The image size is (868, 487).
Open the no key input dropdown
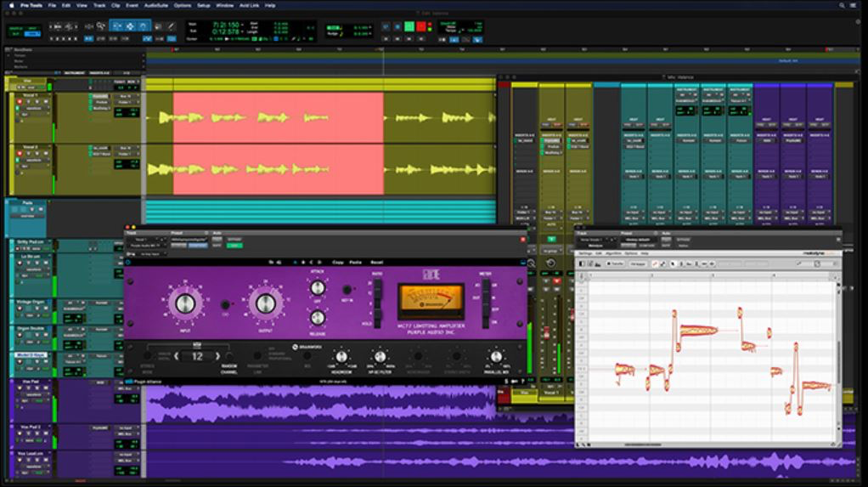(152, 254)
